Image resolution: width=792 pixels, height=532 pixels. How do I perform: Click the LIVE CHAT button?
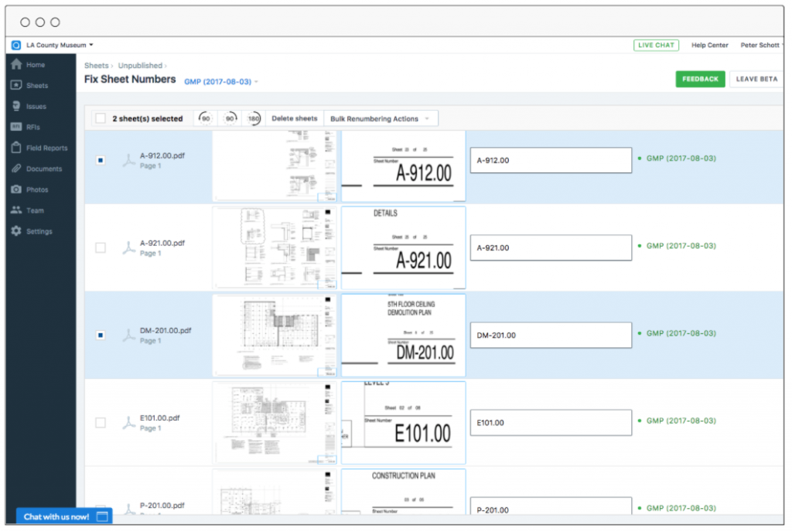pos(656,45)
